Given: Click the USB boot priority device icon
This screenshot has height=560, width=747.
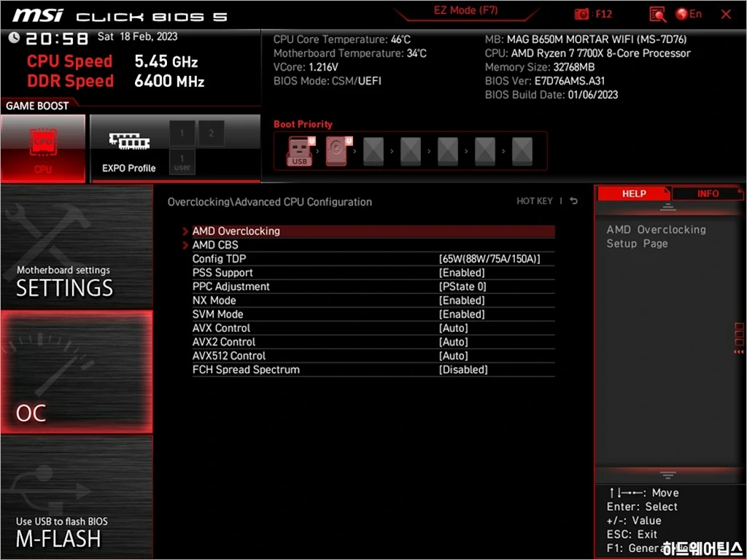Looking at the screenshot, I should (300, 151).
